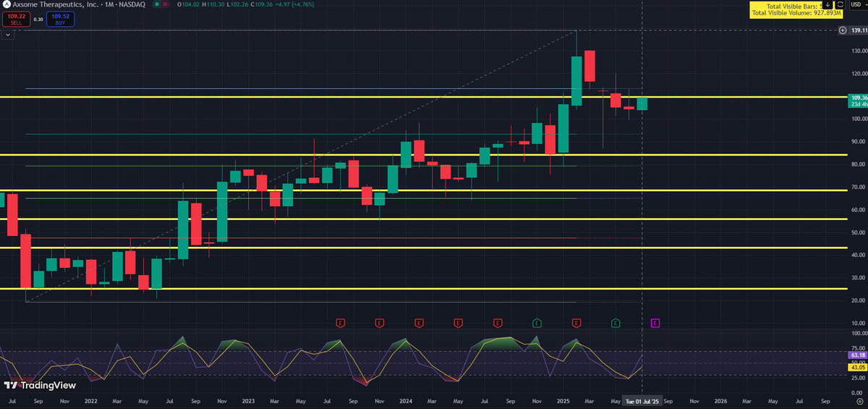The height and width of the screenshot is (409, 868).
Task: Click the 0.30 spread value
Action: (37, 20)
